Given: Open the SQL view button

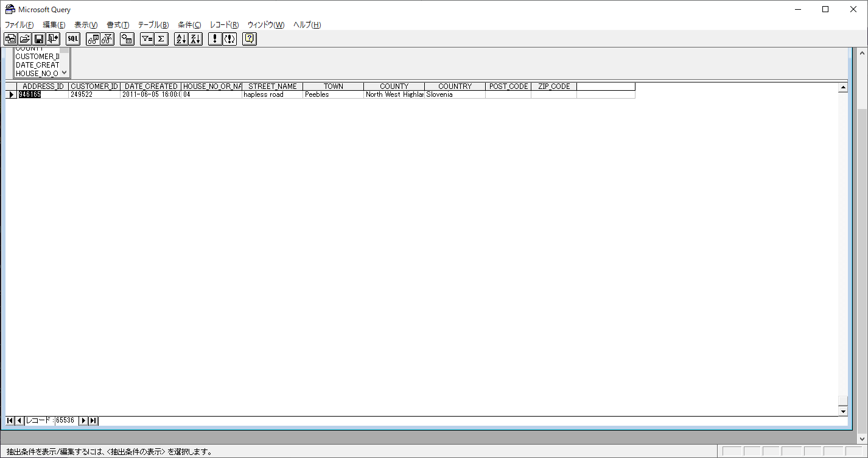Looking at the screenshot, I should coord(73,39).
